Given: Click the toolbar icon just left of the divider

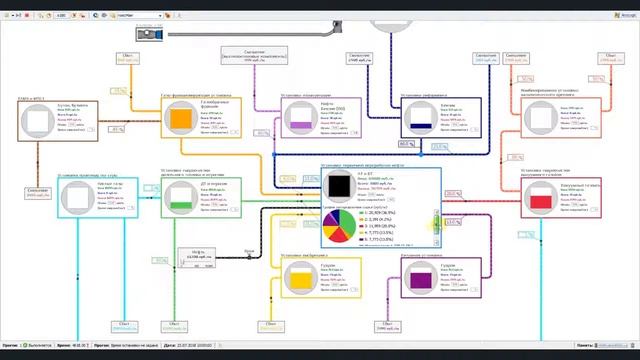Looking at the screenshot, I should 82,16.
